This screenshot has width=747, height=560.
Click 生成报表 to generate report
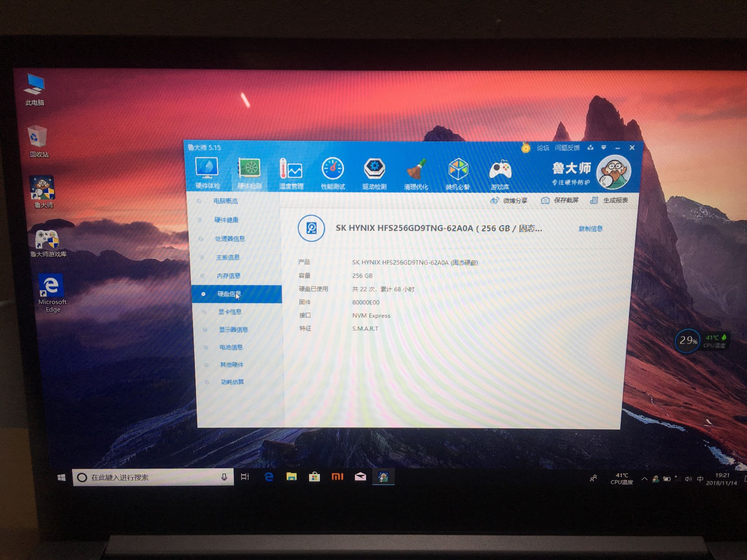[x=609, y=200]
